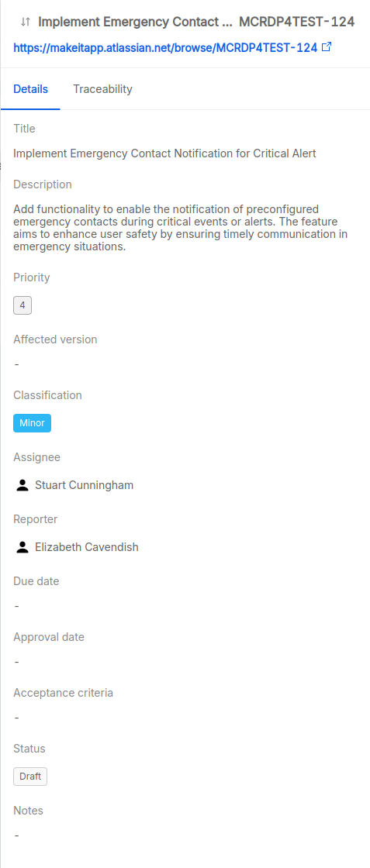Click the MCRDP4TEST-124 issue key in the header

point(297,22)
